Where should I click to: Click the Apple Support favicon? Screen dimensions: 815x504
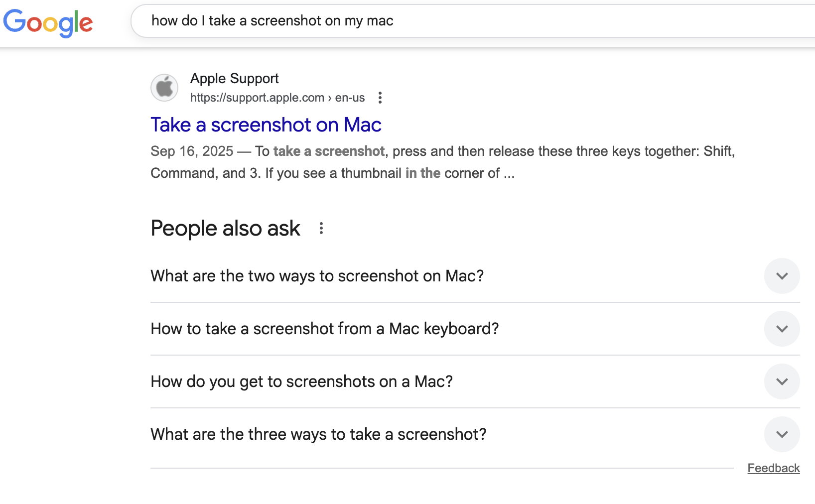coord(164,88)
